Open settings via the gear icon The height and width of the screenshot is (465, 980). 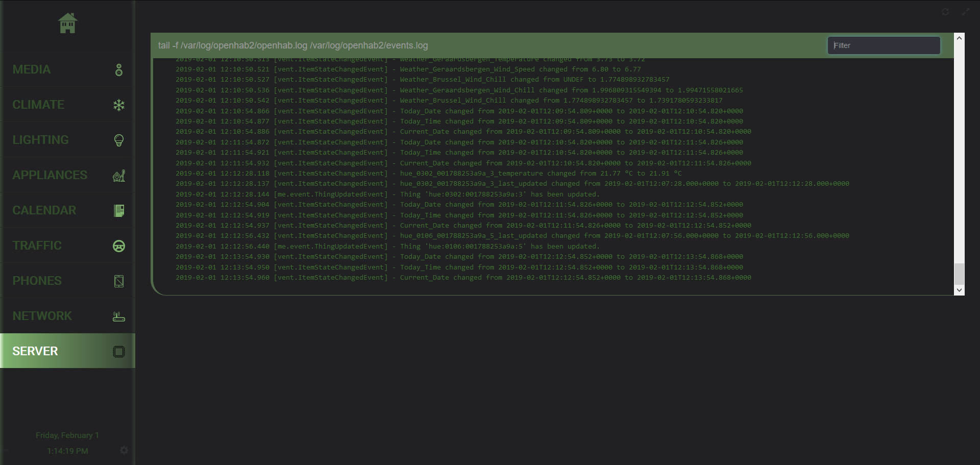(x=124, y=450)
